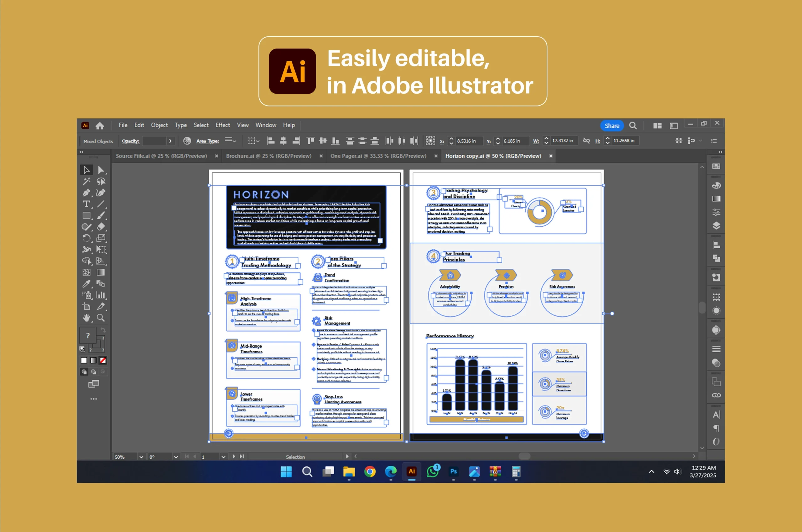
Task: Click the fill color swatch
Action: pos(88,336)
